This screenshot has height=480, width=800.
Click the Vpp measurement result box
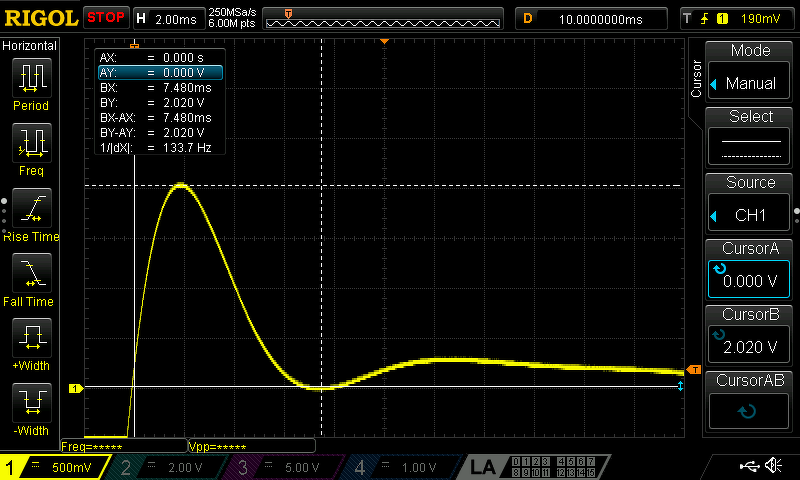(252, 446)
